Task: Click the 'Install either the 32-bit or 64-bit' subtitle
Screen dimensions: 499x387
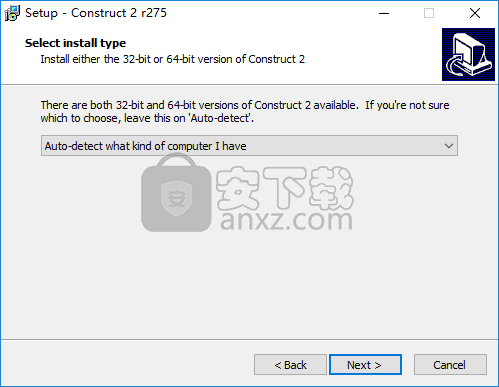Action: tap(173, 59)
